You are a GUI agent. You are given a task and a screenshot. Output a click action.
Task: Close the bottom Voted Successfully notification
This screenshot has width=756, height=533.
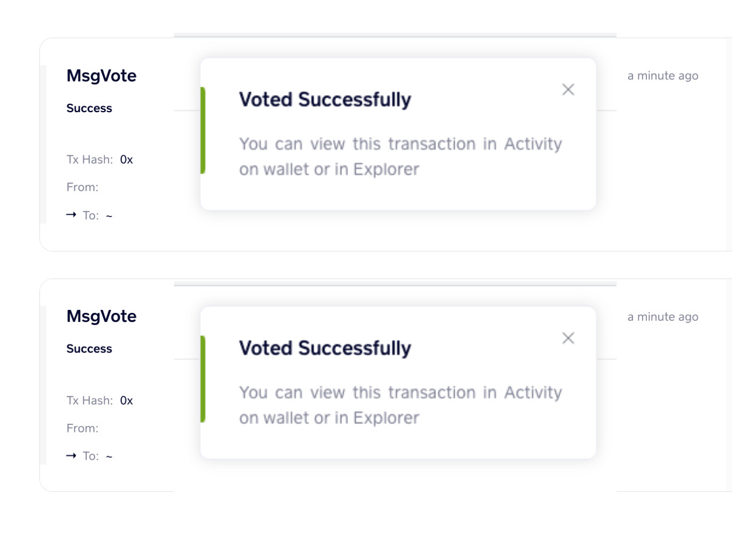click(568, 338)
